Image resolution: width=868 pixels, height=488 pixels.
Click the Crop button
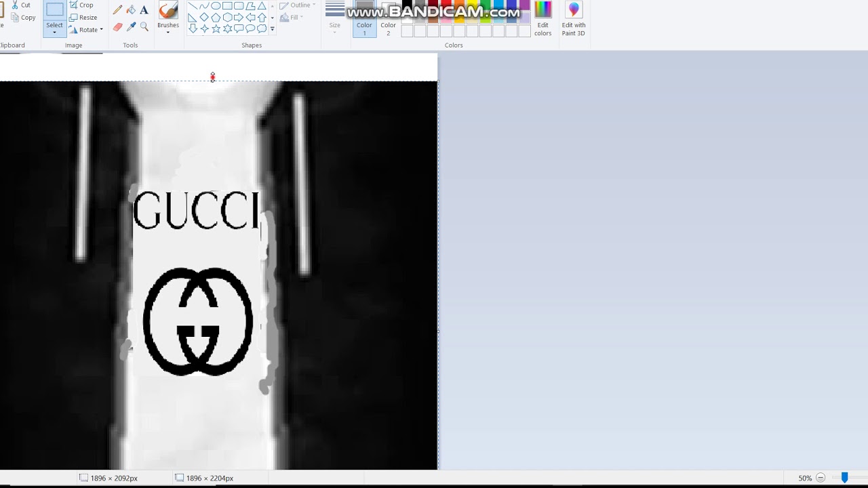(81, 5)
